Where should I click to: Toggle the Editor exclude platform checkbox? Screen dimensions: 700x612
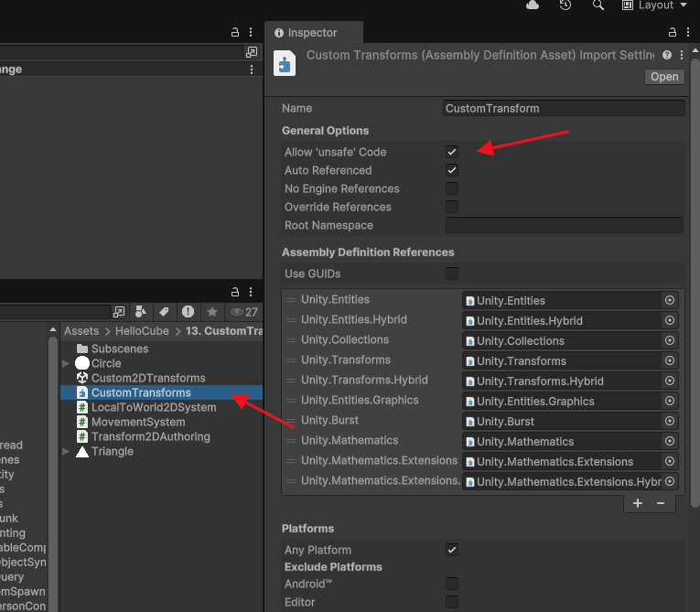[x=452, y=602]
